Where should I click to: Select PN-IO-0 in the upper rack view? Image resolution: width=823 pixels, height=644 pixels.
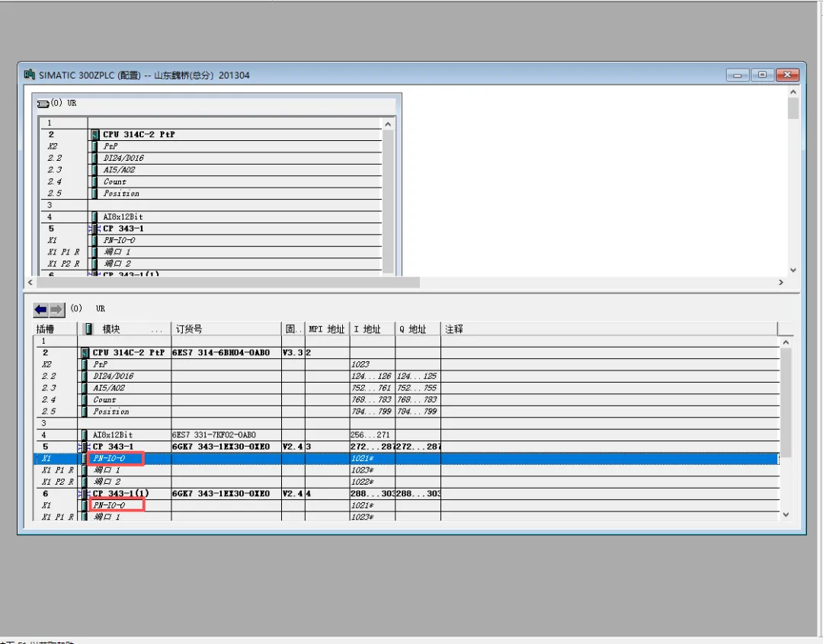click(x=119, y=240)
